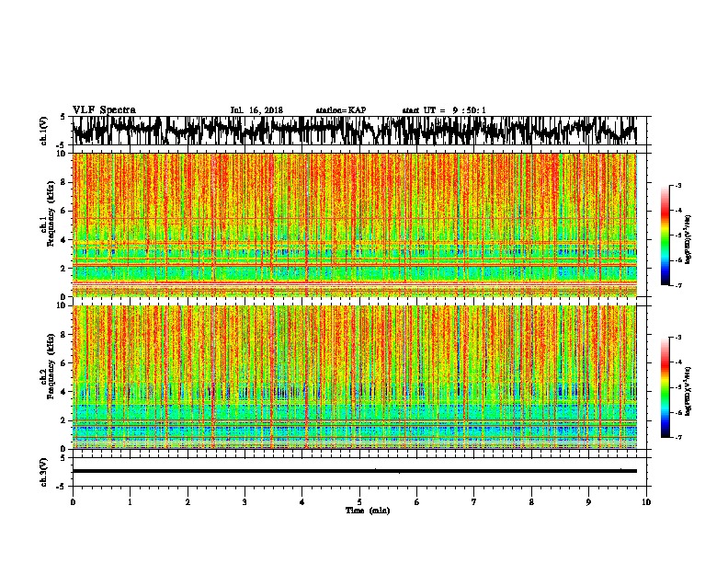Click the ch.1 voltage waveform trace panel
Viewport: 728px width, 563px height.
tap(358, 131)
